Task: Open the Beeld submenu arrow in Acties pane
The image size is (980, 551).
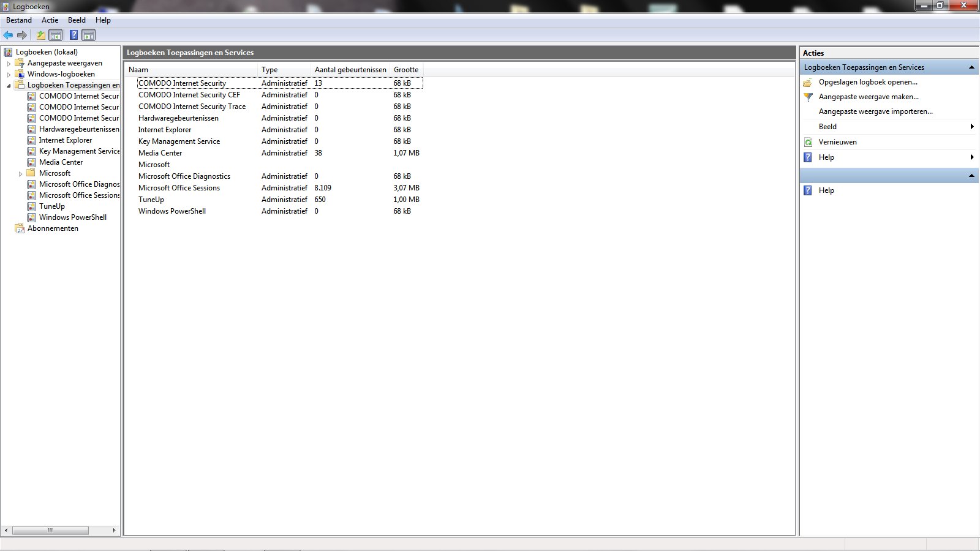Action: pyautogui.click(x=972, y=127)
